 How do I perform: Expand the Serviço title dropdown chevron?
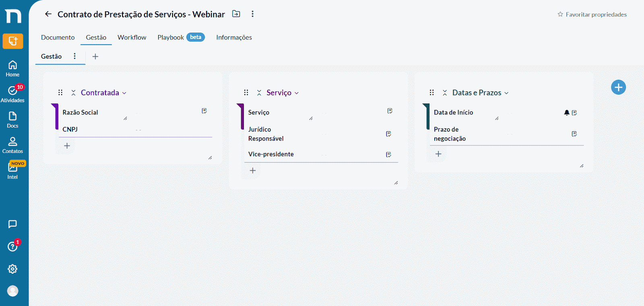click(x=297, y=93)
